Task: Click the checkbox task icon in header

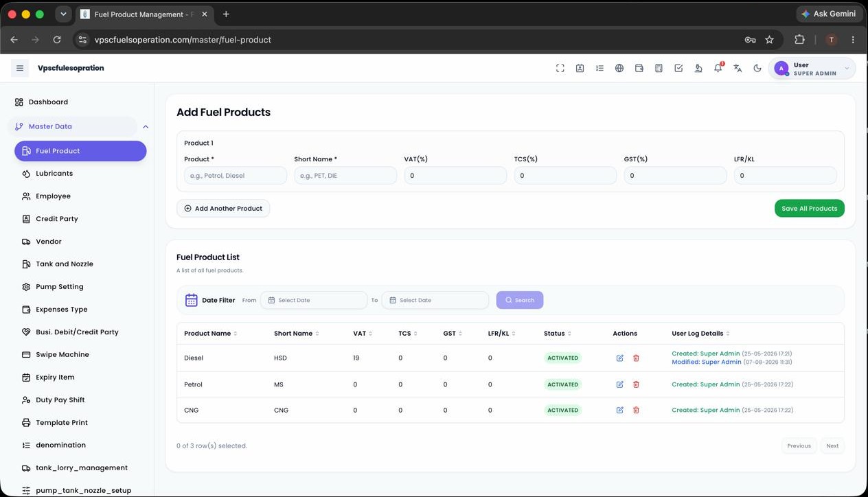Action: pos(678,68)
